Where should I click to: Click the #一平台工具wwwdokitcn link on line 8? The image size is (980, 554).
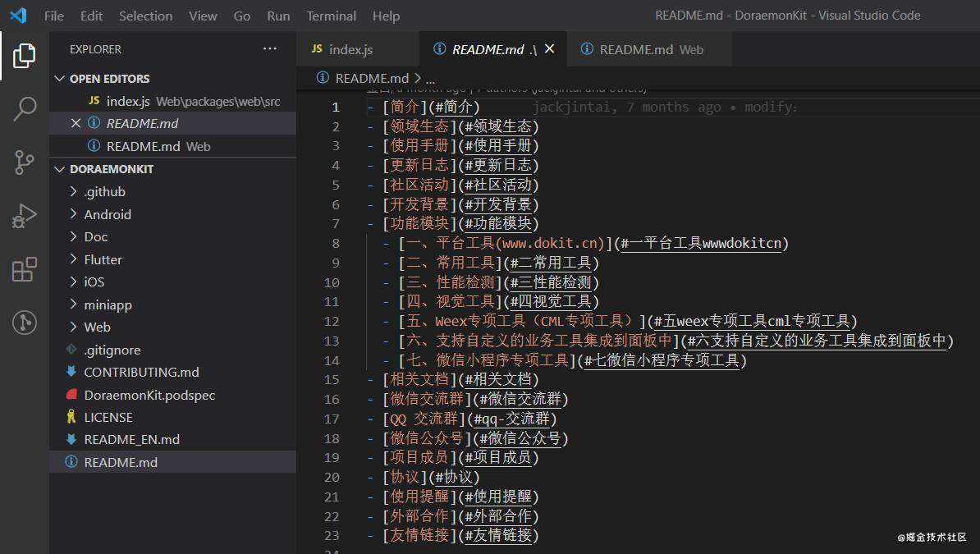[701, 243]
